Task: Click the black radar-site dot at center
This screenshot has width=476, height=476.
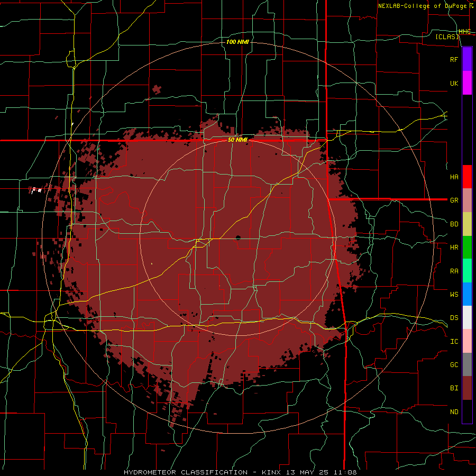Action: [x=238, y=237]
